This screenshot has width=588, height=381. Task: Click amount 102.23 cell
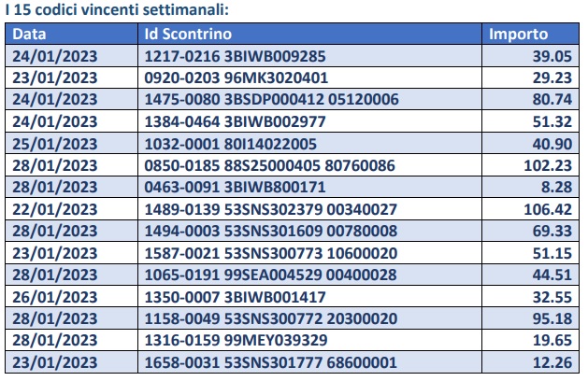tap(530, 165)
